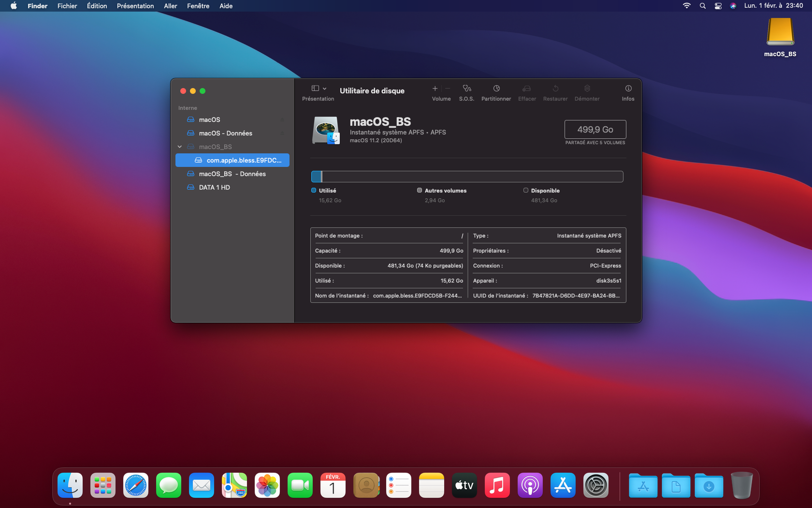Open Maps from the Dock
The image size is (812, 508).
point(234,485)
